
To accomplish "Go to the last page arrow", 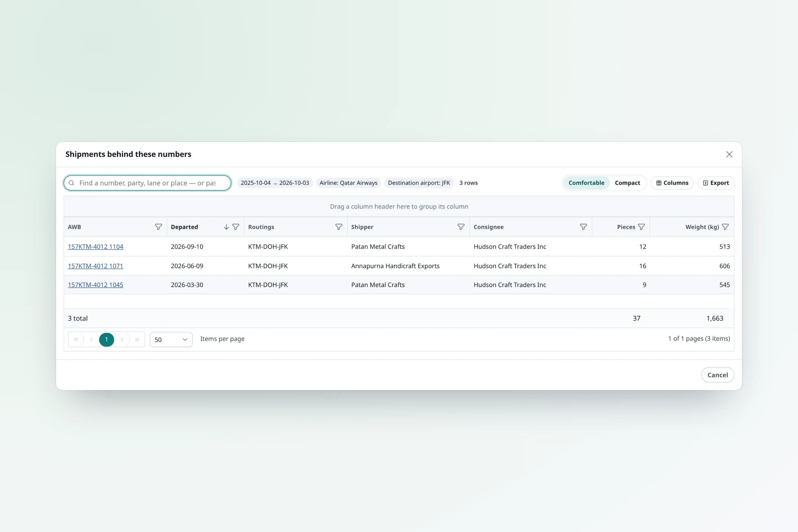I will (x=137, y=339).
